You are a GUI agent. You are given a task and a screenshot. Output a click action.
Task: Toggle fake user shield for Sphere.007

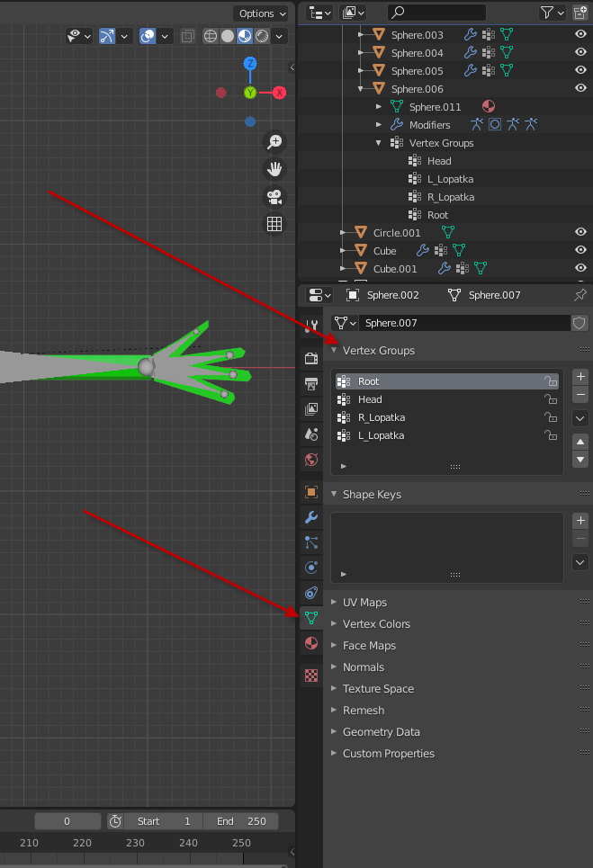pos(580,323)
